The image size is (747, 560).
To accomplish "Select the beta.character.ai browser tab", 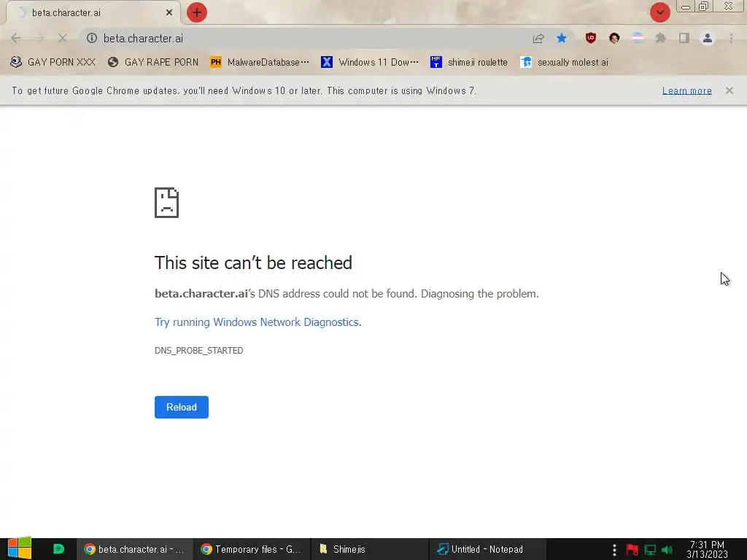I will [93, 13].
